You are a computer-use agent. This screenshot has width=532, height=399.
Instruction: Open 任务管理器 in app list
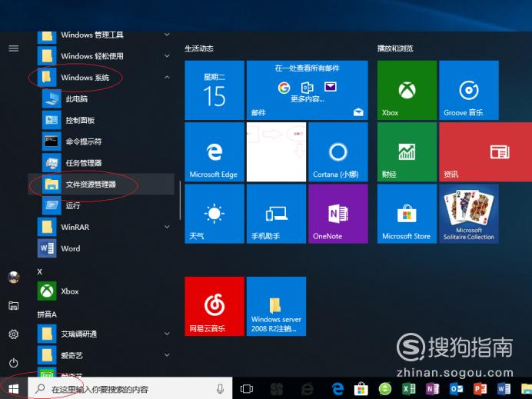click(101, 163)
